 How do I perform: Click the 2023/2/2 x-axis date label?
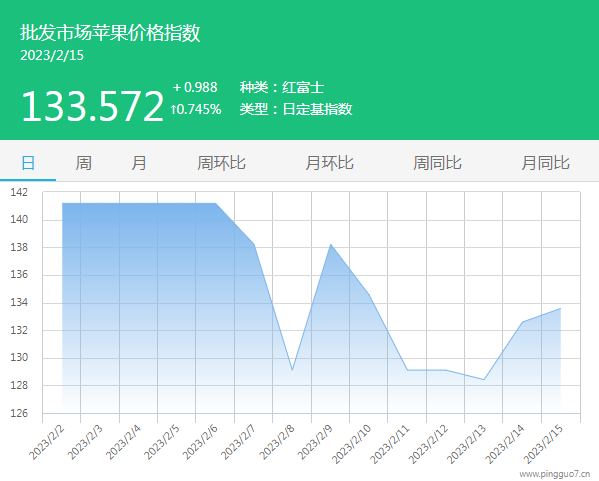pyautogui.click(x=47, y=442)
